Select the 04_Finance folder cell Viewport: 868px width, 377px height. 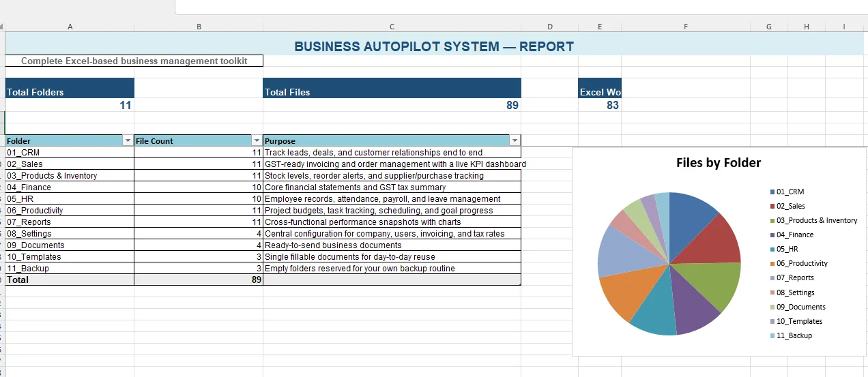[x=70, y=187]
